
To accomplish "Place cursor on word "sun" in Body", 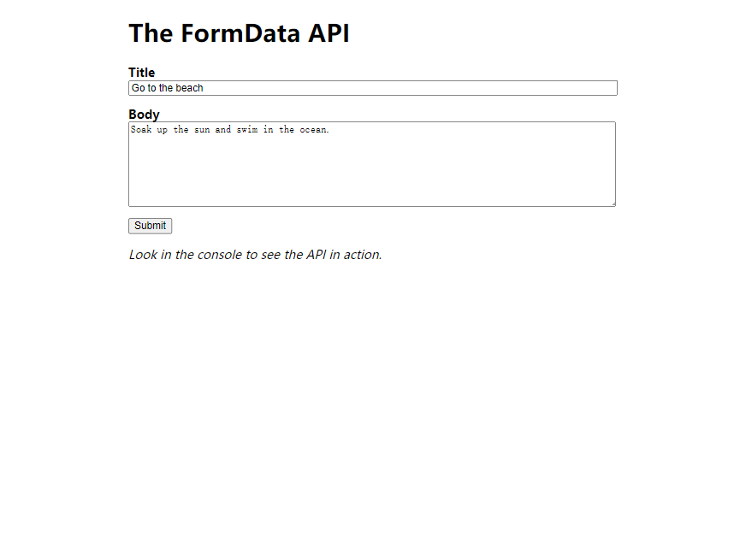I will click(202, 130).
